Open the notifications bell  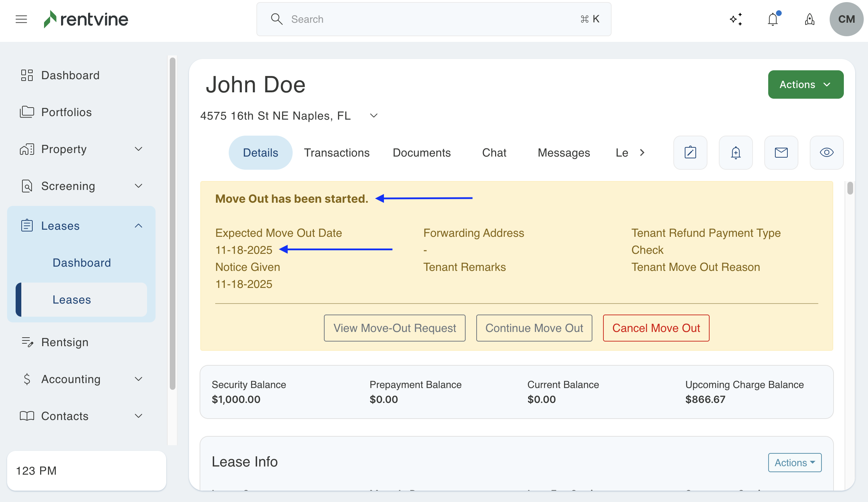tap(773, 19)
